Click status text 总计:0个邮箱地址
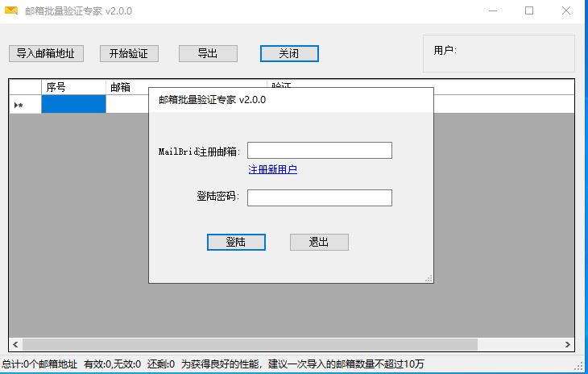 click(x=39, y=364)
